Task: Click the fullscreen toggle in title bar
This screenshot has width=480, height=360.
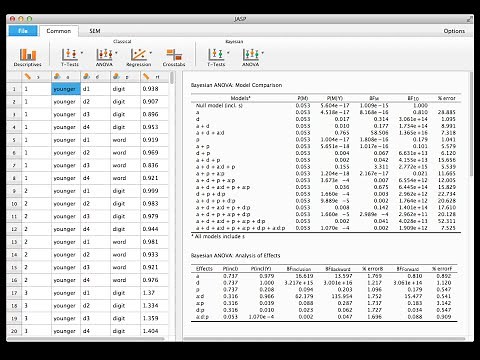Action: (x=470, y=19)
